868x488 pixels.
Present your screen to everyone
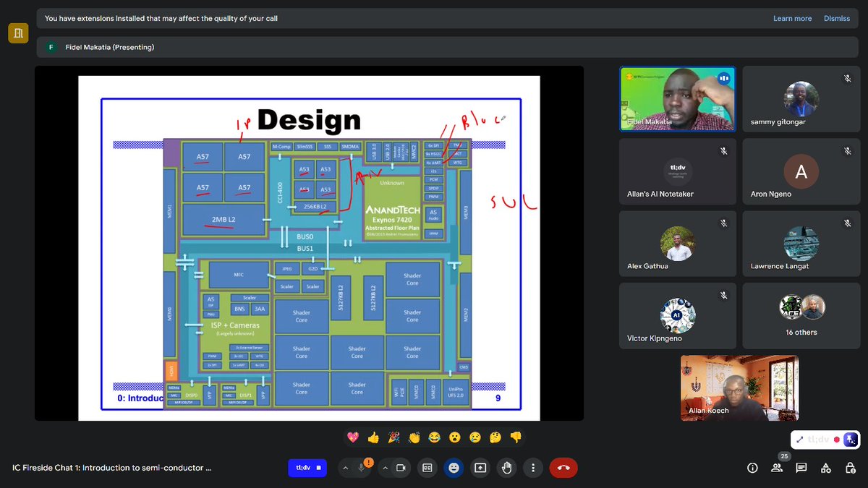coord(480,468)
